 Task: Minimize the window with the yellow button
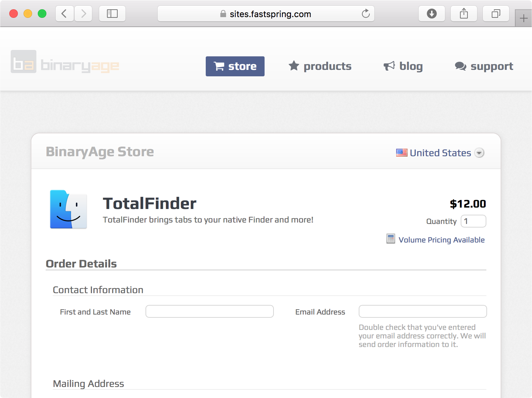coord(28,14)
